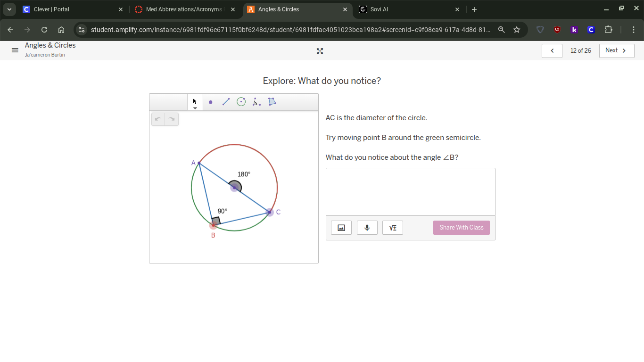Attach an image to your answer

(x=341, y=227)
